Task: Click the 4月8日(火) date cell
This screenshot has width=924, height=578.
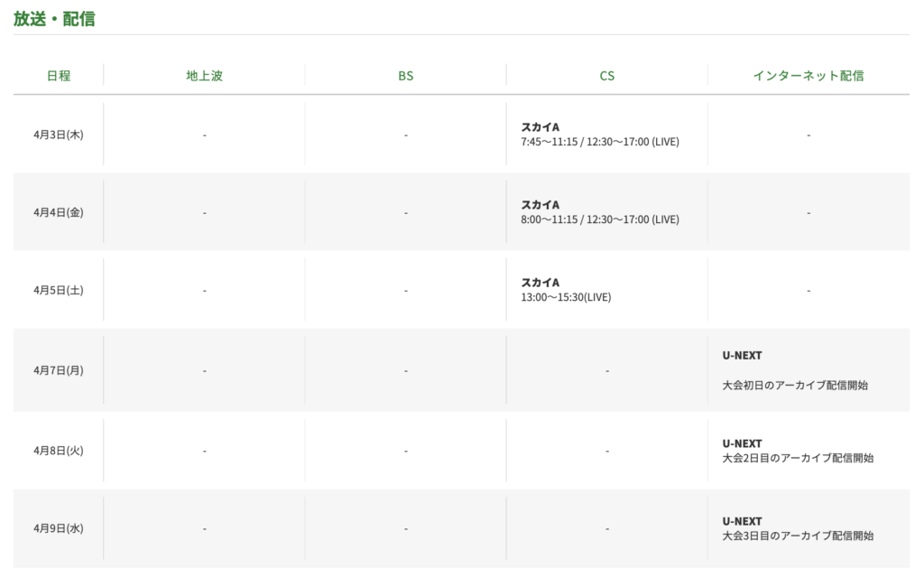Action: [59, 450]
